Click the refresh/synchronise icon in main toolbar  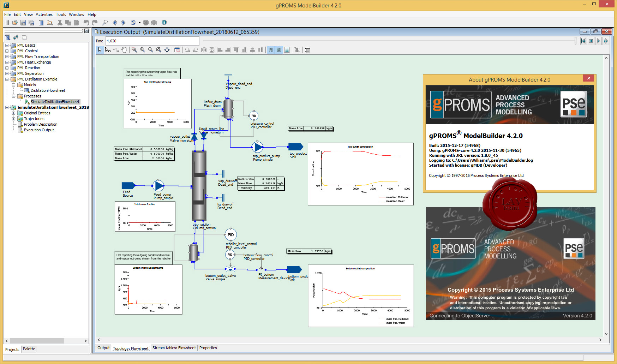click(133, 23)
